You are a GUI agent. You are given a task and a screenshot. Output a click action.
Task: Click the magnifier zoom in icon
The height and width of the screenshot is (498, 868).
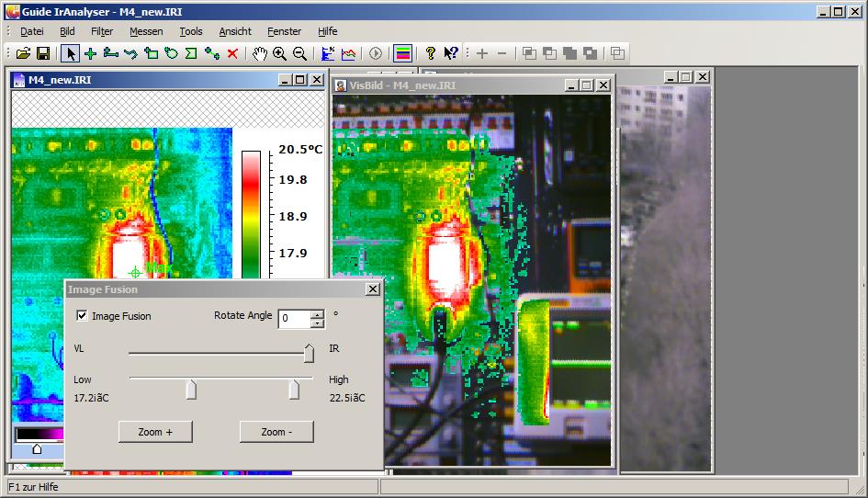click(x=279, y=53)
